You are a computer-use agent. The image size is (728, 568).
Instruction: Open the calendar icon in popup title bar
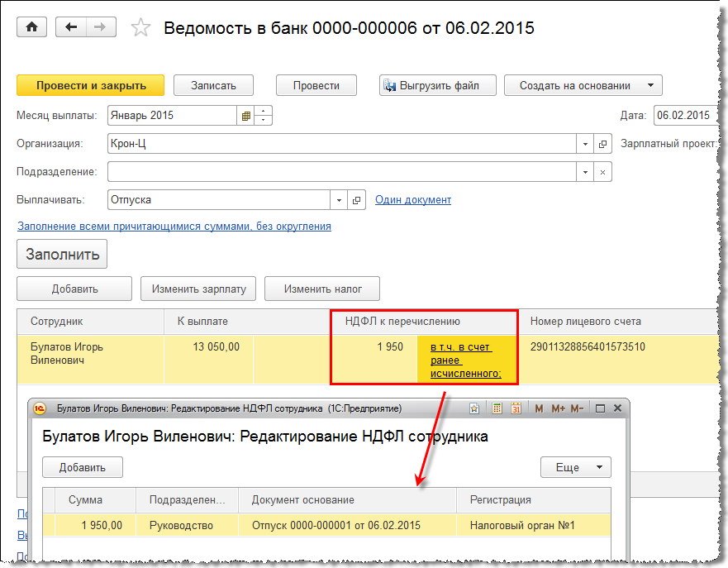click(516, 408)
